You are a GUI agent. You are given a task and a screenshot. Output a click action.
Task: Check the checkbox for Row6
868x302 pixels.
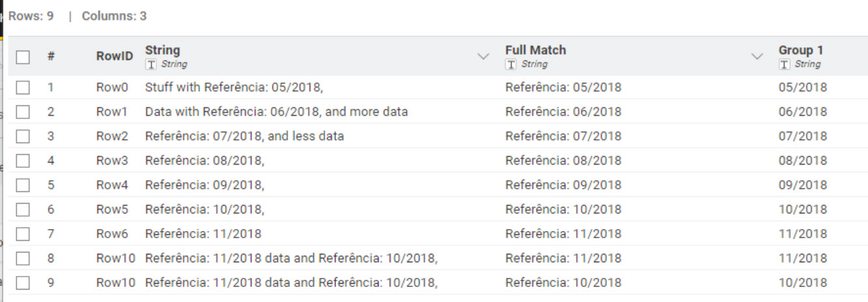(23, 234)
